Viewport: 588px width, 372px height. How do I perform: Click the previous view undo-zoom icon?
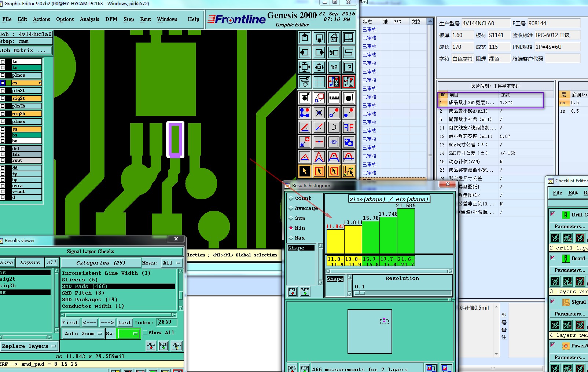[x=334, y=52]
